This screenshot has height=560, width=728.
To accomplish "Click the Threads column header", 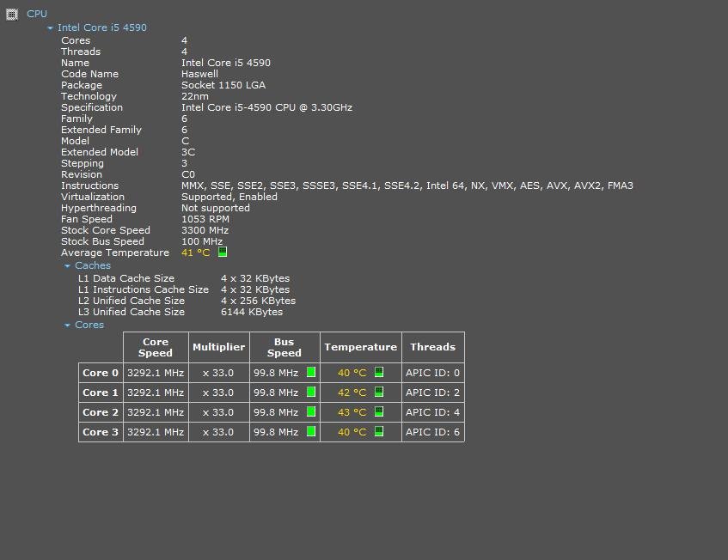I will pos(432,347).
